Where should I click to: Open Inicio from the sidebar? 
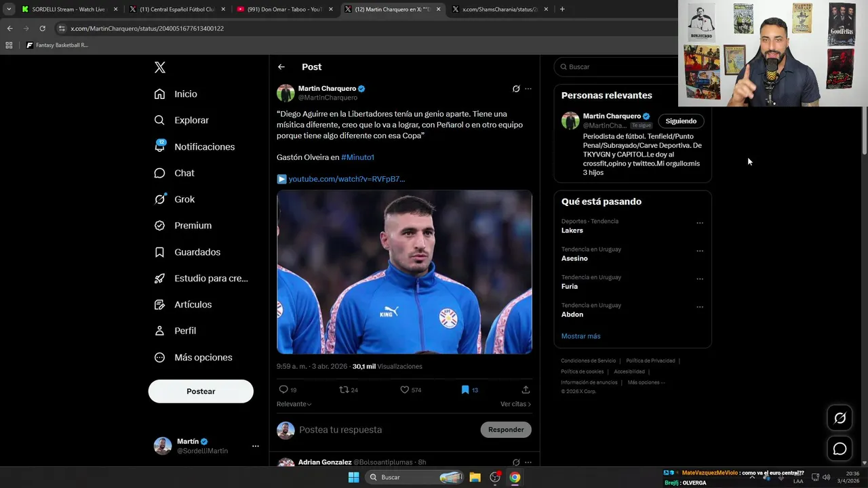[x=176, y=94]
